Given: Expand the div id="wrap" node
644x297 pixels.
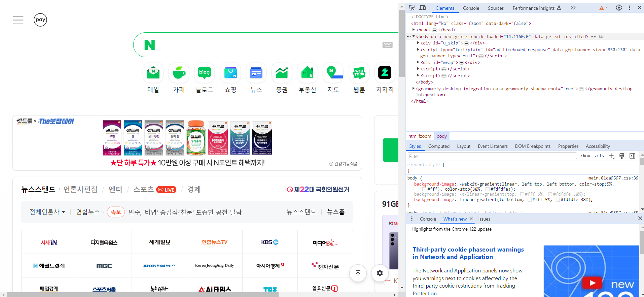Looking at the screenshot, I should coord(418,62).
